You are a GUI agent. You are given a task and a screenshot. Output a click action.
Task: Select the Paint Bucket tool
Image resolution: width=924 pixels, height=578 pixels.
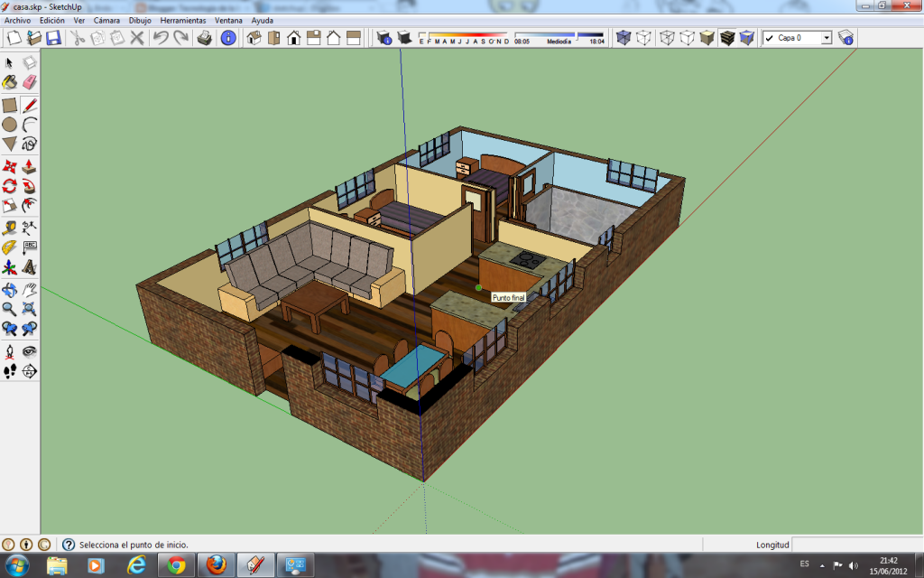pyautogui.click(x=11, y=80)
